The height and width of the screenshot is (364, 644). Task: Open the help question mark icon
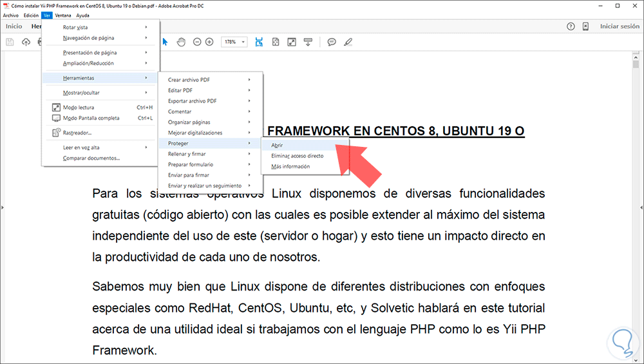tap(571, 26)
